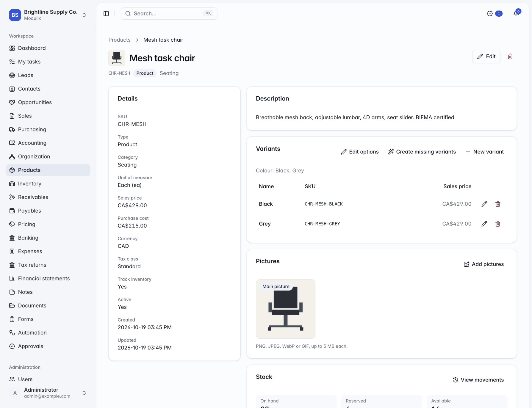Open Receivables in sidebar

pos(48,197)
